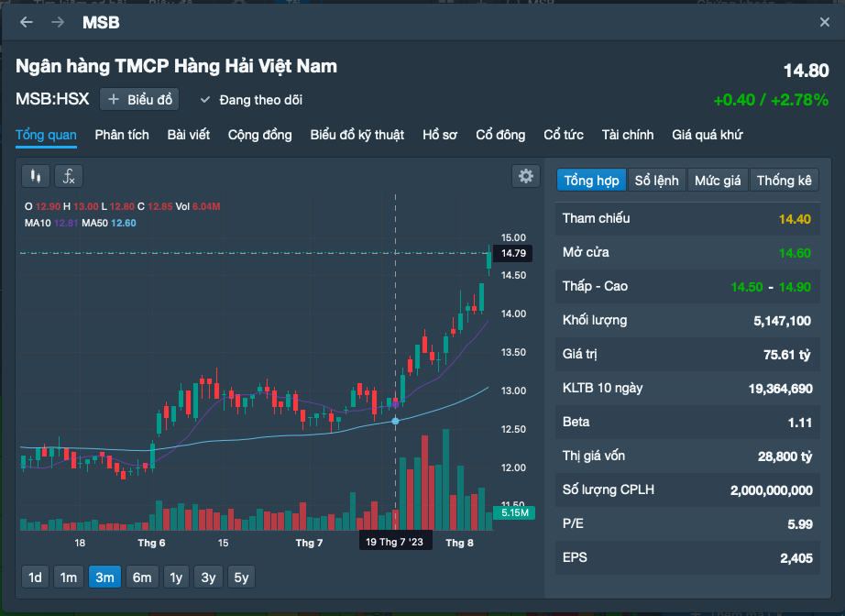Set chart range to 3y

[x=209, y=577]
